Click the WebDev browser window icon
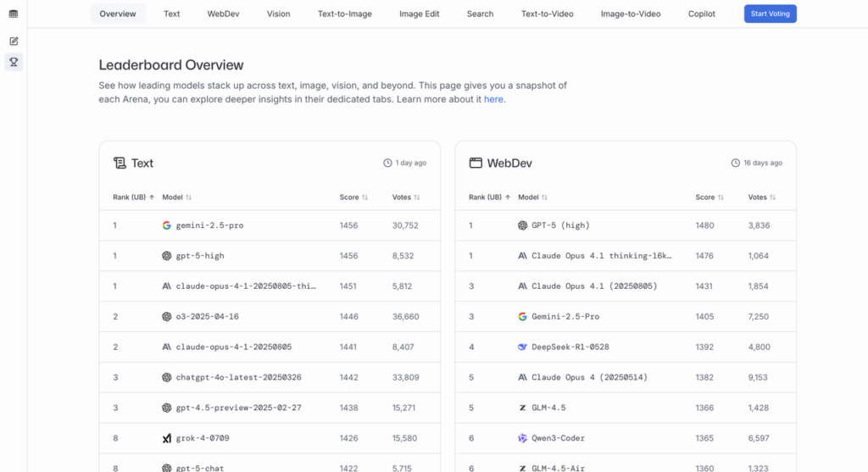The image size is (868, 472). click(x=476, y=163)
